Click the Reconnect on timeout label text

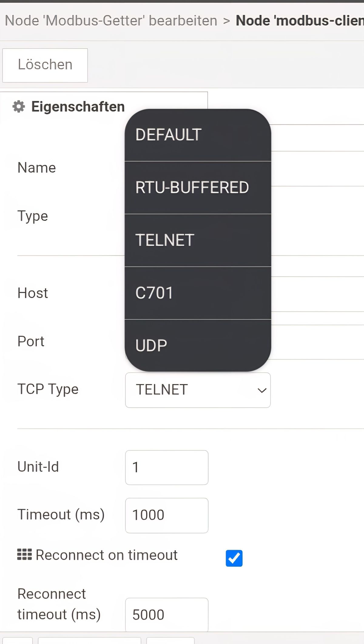(x=106, y=555)
